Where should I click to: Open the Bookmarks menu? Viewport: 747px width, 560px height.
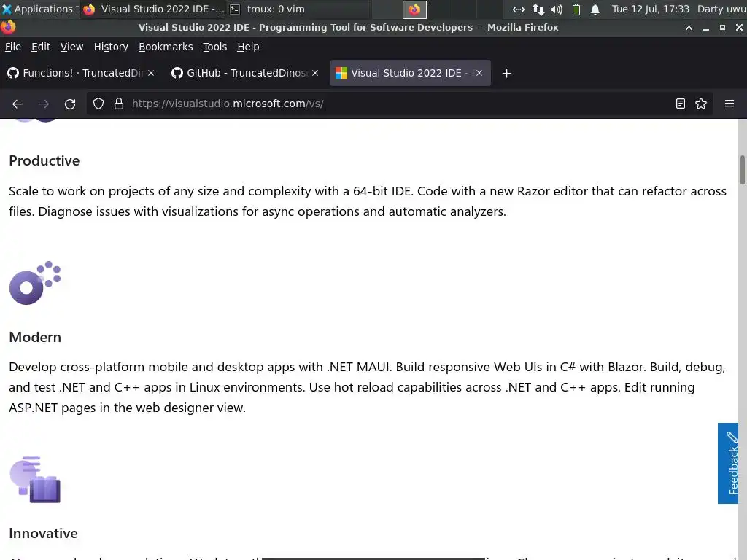pyautogui.click(x=166, y=47)
